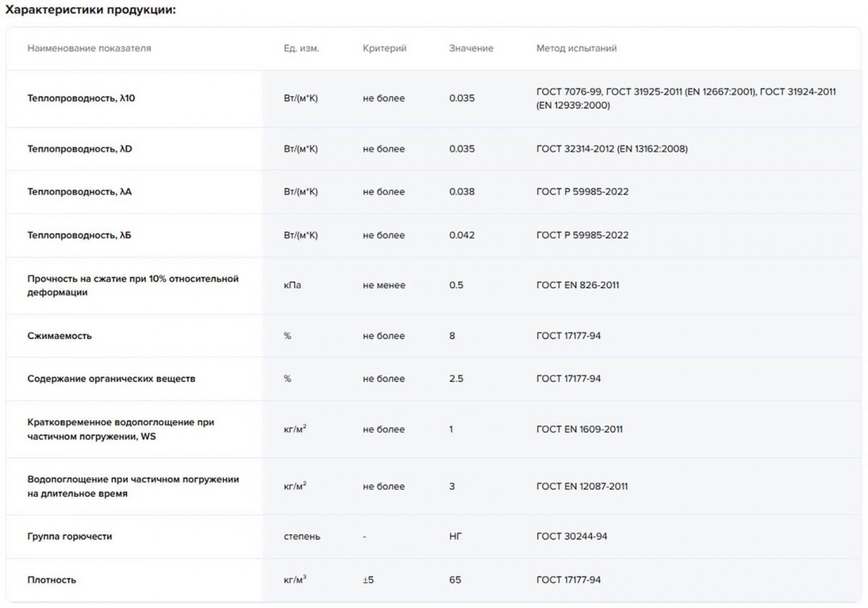The height and width of the screenshot is (608, 868).
Task: Click the "Теплопроводность, λА" row label
Action: pos(80,192)
